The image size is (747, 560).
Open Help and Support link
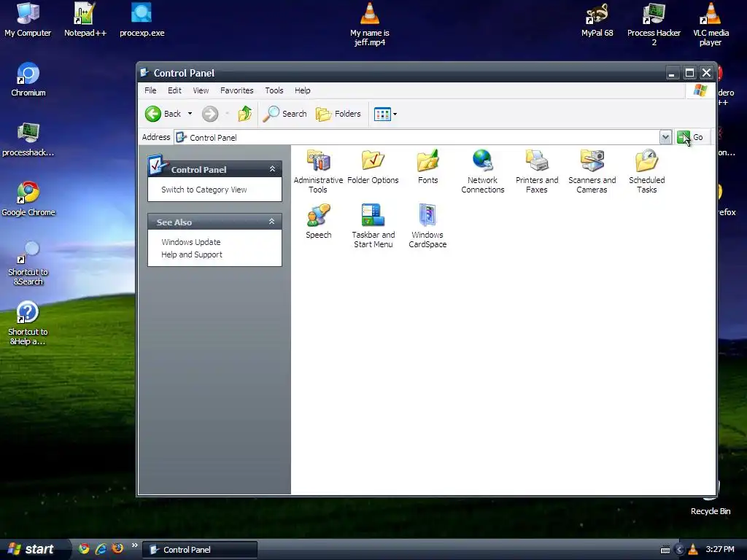(x=192, y=254)
